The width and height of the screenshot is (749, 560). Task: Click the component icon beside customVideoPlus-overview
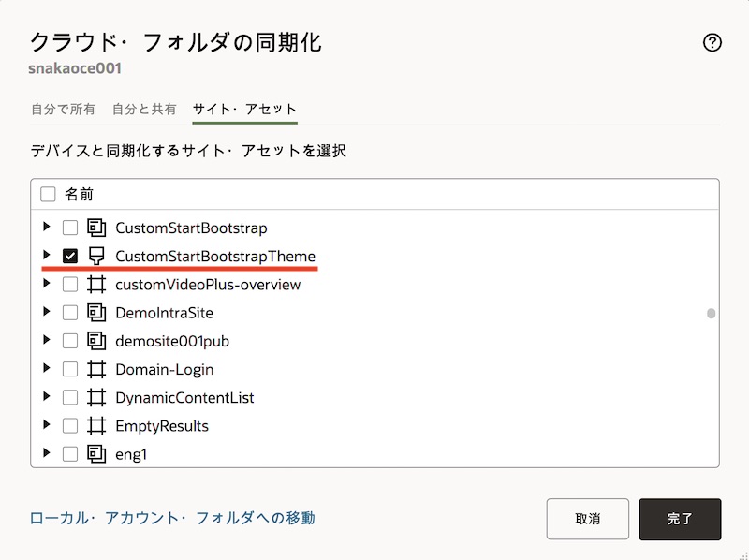[x=95, y=285]
